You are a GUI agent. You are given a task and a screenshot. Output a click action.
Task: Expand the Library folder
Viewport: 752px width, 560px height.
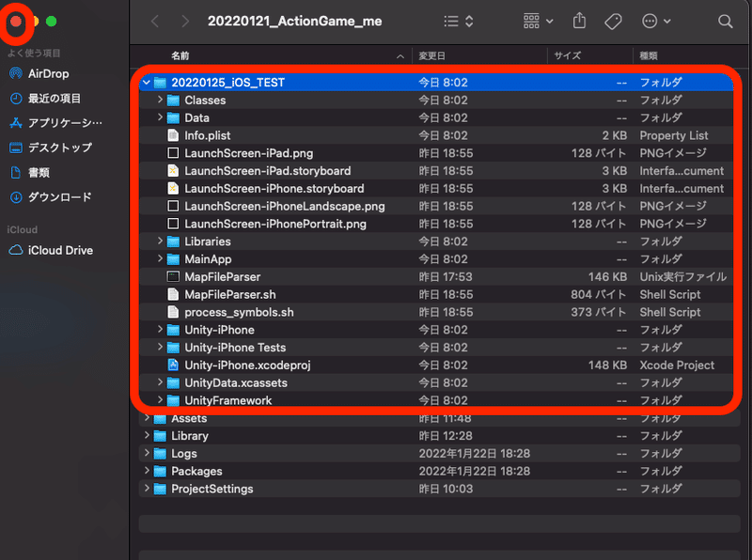coord(147,435)
